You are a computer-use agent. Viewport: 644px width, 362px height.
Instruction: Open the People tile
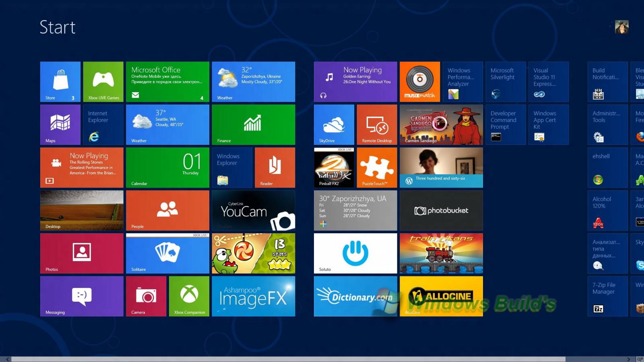pos(167,210)
